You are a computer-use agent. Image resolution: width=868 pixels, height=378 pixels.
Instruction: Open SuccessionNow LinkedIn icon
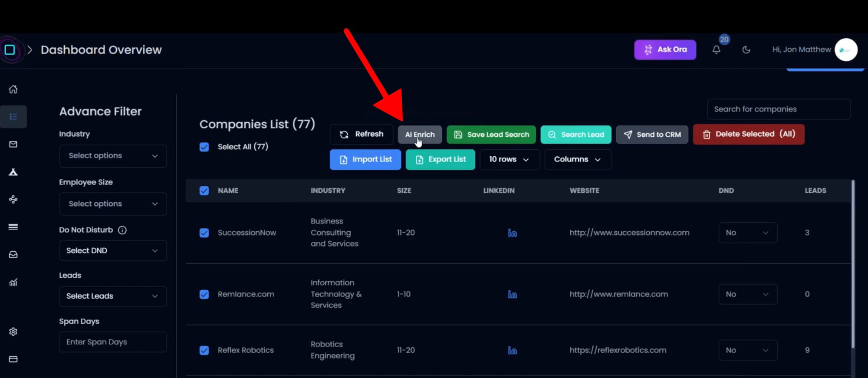click(x=512, y=233)
